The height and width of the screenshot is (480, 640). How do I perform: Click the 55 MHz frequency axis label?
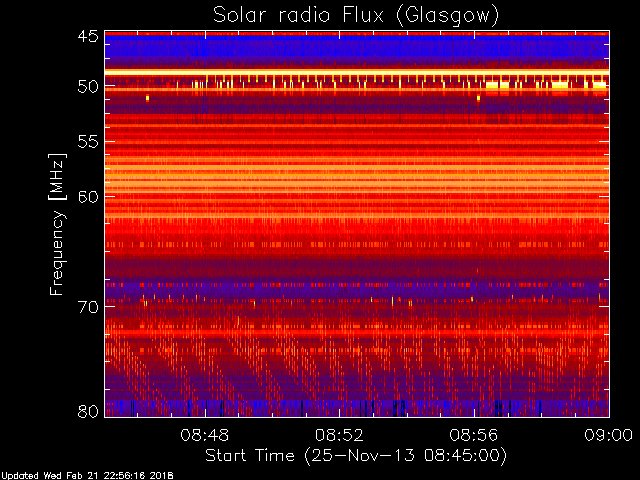pos(88,142)
